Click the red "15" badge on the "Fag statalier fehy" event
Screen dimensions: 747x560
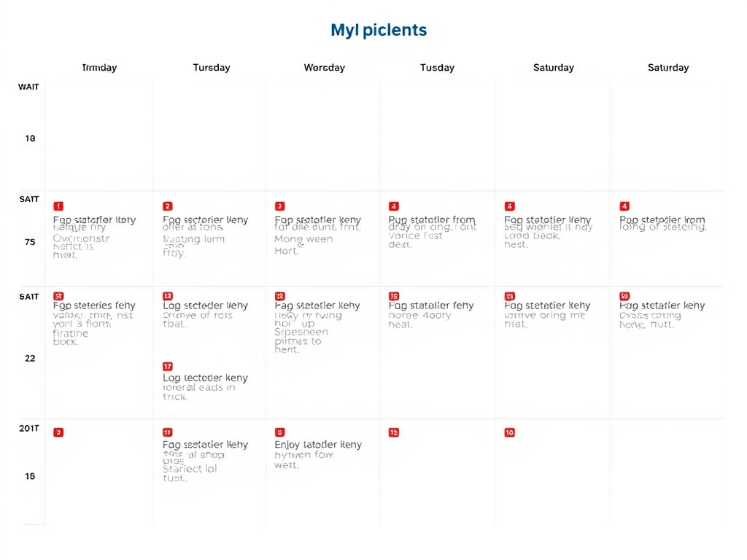click(x=394, y=297)
